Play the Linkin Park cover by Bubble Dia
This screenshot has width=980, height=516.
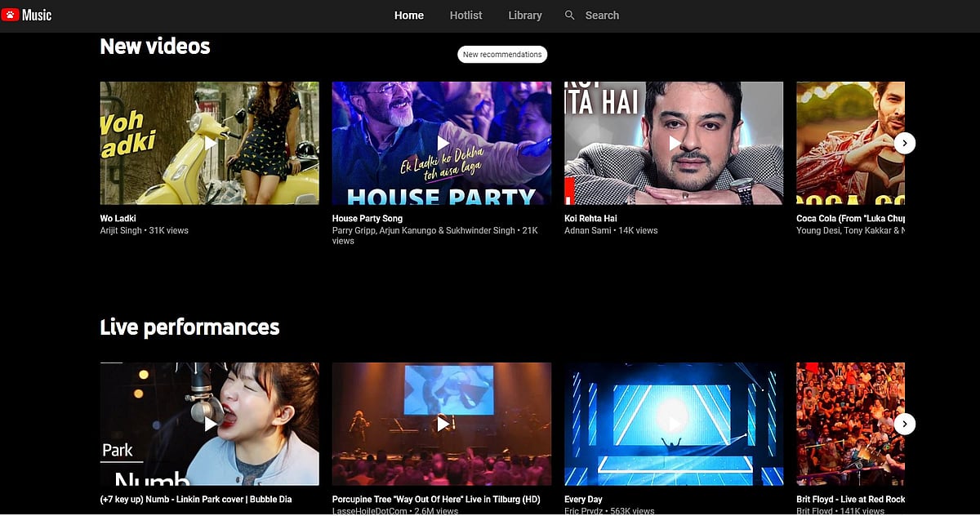point(209,424)
